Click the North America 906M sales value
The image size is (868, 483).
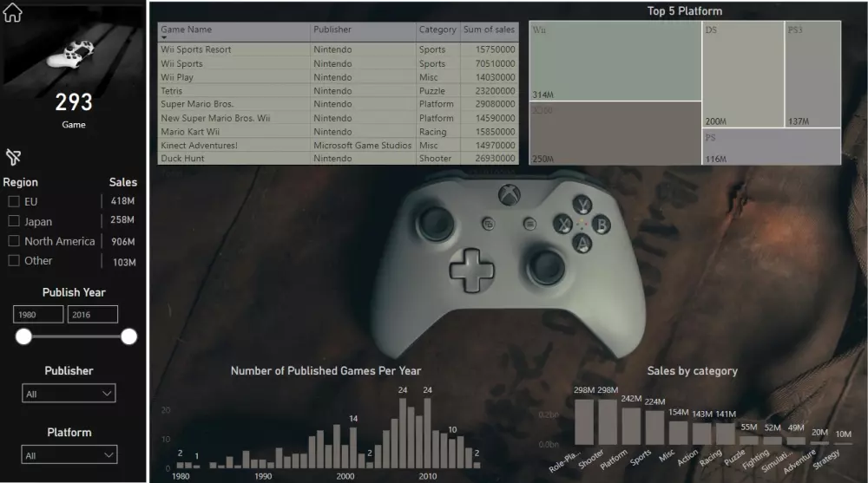coord(123,242)
